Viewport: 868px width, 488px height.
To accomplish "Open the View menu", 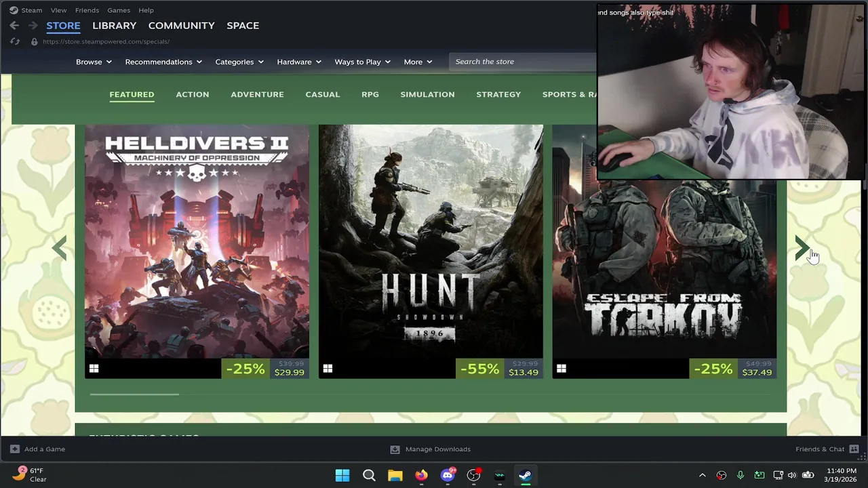I will 59,10.
